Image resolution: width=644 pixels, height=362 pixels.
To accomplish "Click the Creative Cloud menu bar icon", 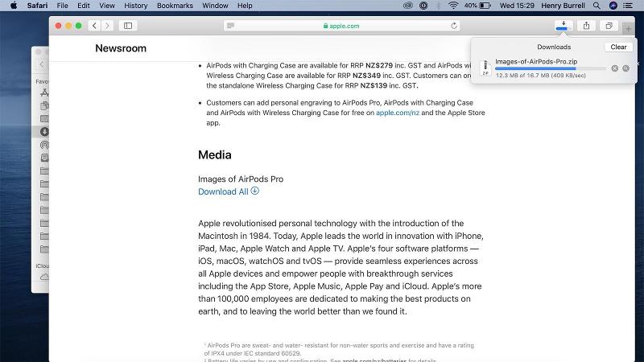I will point(407,6).
